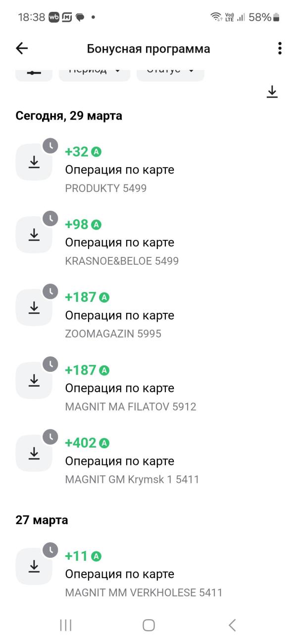The image size is (297, 644).
Task: Tap the download icon below the filters
Action: coord(272,92)
